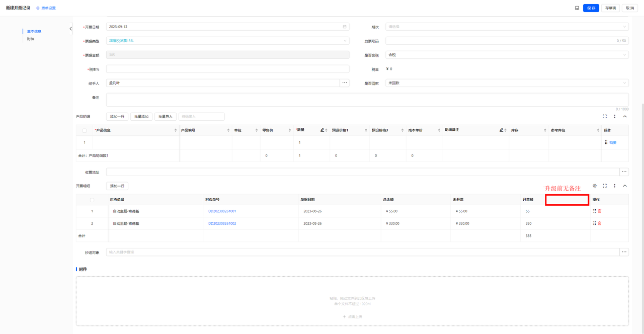Open order link DD202308261002
Viewport: 644px width, 334px height.
222,223
